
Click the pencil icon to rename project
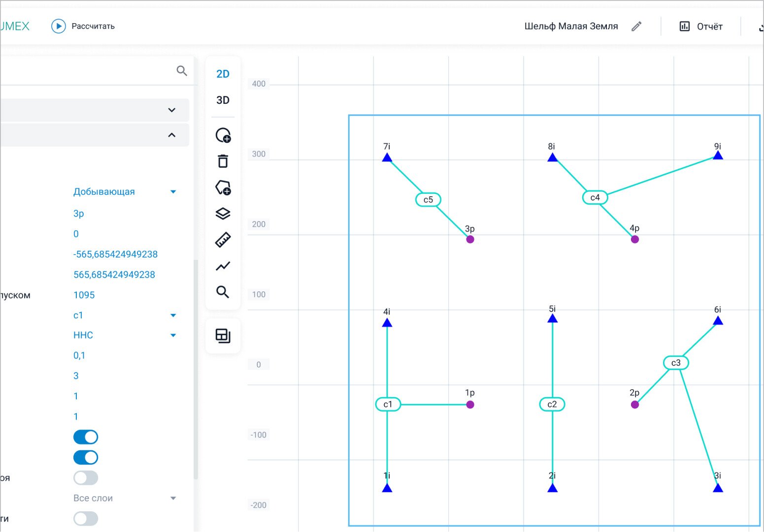tap(636, 27)
